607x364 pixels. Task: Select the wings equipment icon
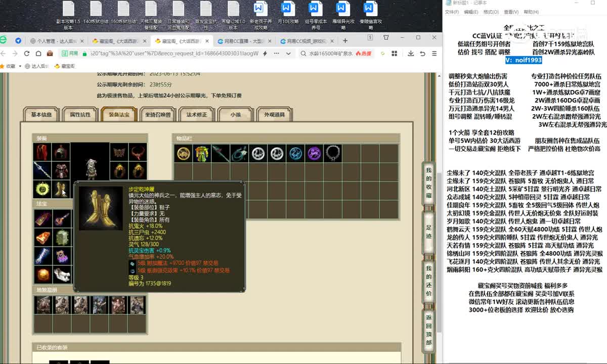pyautogui.click(x=119, y=152)
